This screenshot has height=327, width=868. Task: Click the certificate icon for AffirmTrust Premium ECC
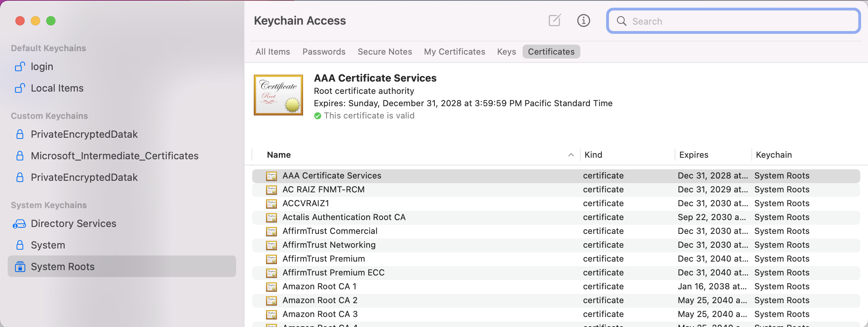271,273
